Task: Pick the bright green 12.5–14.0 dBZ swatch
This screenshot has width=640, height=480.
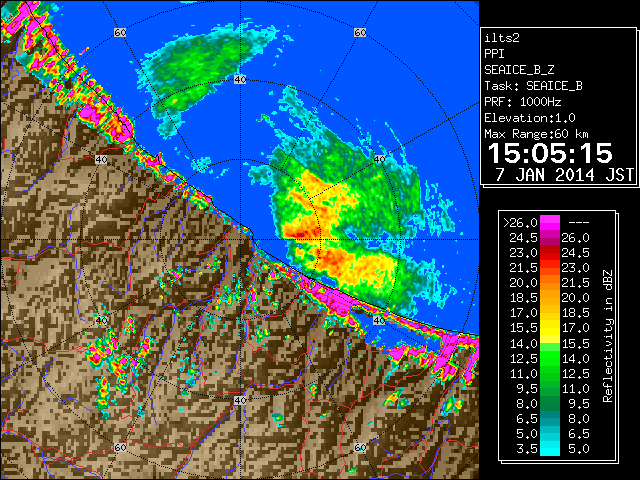Action: [550, 358]
